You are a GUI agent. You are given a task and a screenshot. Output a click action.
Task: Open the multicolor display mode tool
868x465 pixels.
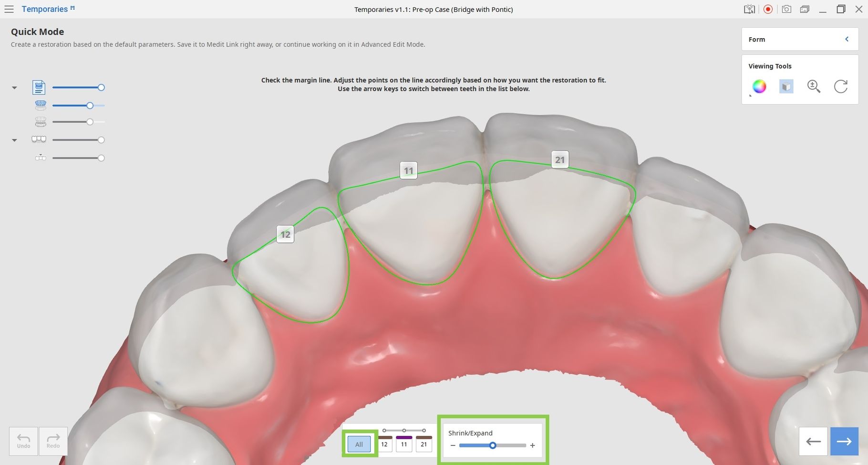[759, 86]
